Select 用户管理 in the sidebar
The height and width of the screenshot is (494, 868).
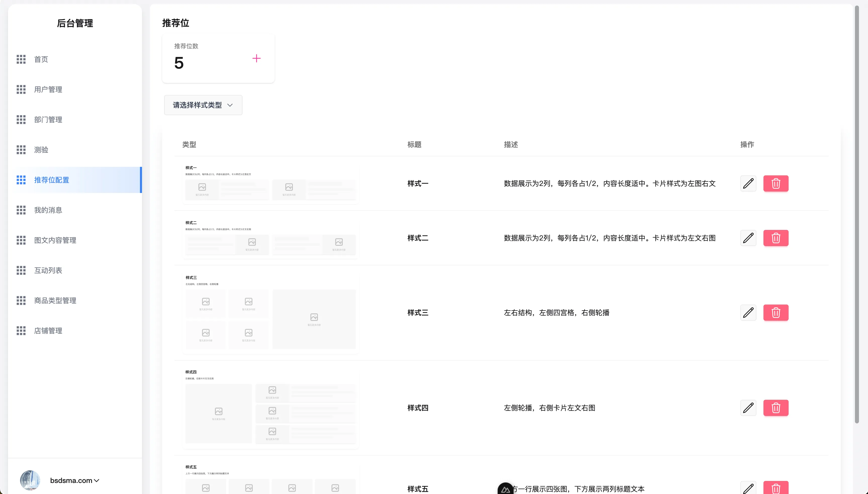(x=48, y=89)
